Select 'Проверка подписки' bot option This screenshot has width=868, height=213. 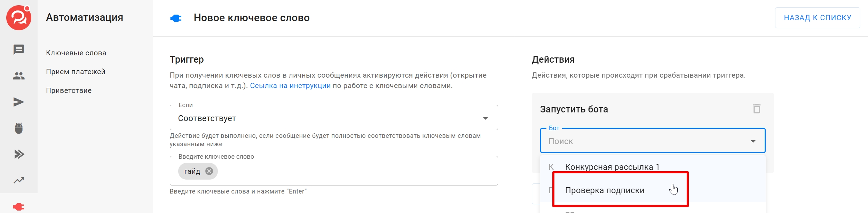click(605, 190)
